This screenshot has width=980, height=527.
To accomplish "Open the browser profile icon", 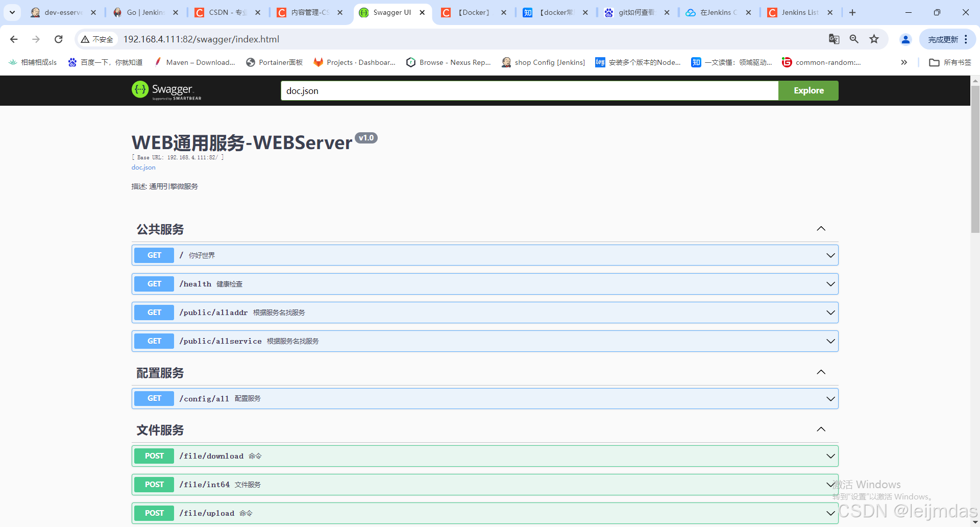I will pyautogui.click(x=905, y=39).
